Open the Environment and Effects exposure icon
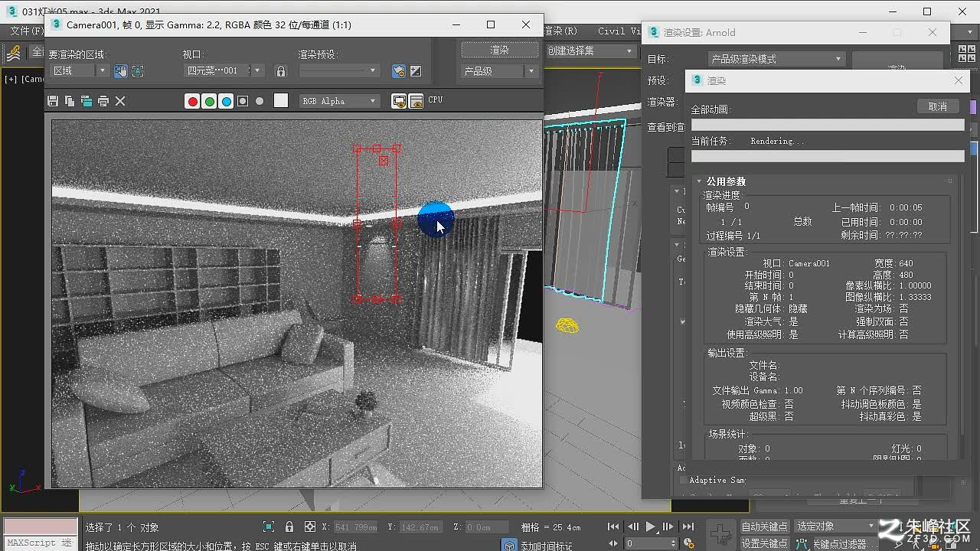 416,70
